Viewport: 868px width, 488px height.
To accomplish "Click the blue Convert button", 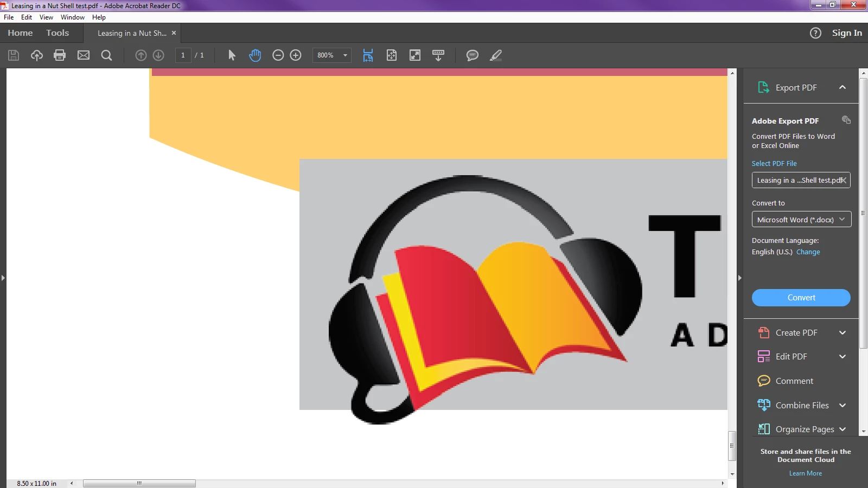I will click(x=801, y=298).
